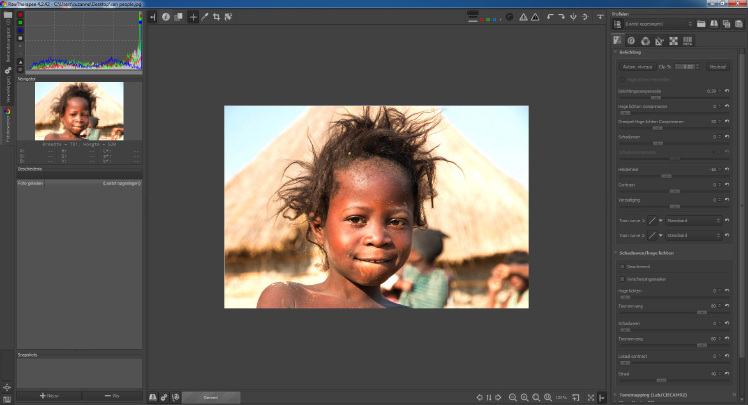Rotate the image right
The image size is (748, 405).
point(561,17)
